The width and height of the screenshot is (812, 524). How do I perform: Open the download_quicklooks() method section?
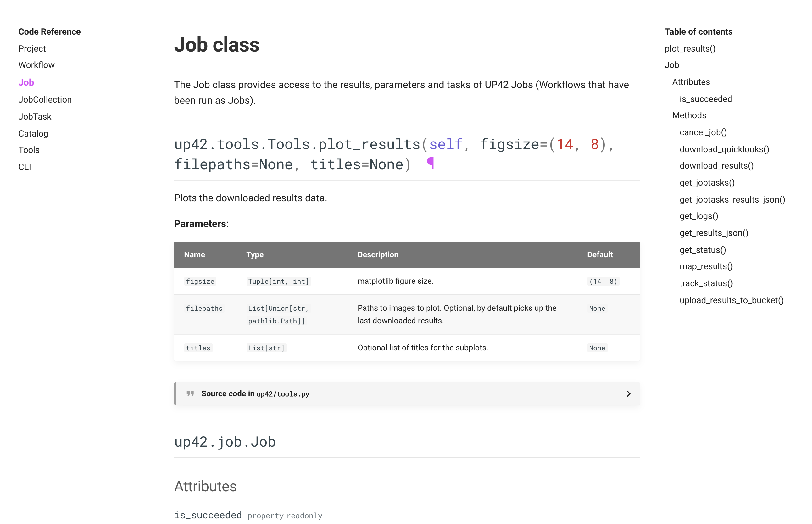coord(724,149)
